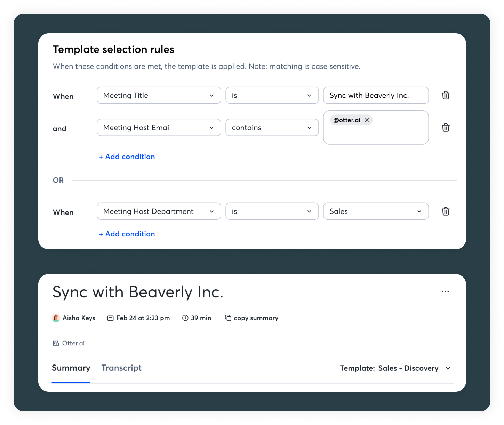Image resolution: width=504 pixels, height=425 pixels.
Task: Add condition under the Host Email rule
Action: point(127,157)
